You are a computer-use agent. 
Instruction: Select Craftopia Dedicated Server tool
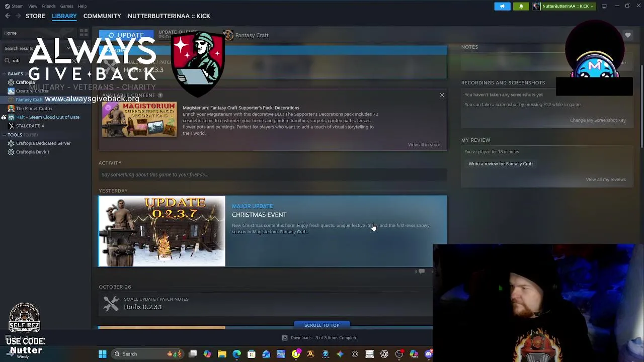pos(43,143)
